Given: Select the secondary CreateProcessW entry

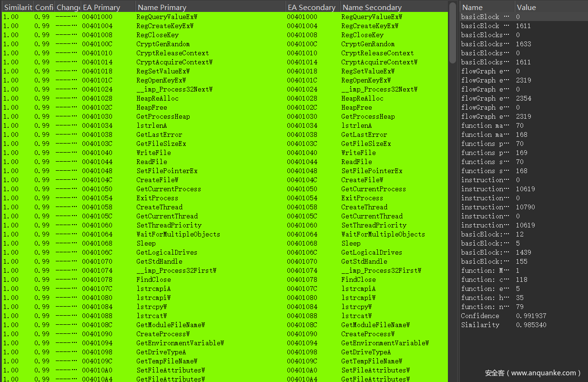Looking at the screenshot, I should tap(368, 334).
